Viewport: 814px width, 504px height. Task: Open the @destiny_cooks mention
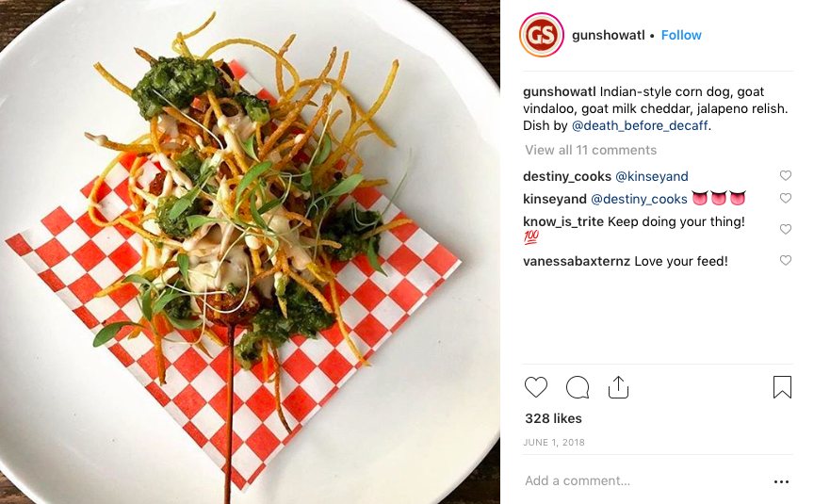click(639, 199)
